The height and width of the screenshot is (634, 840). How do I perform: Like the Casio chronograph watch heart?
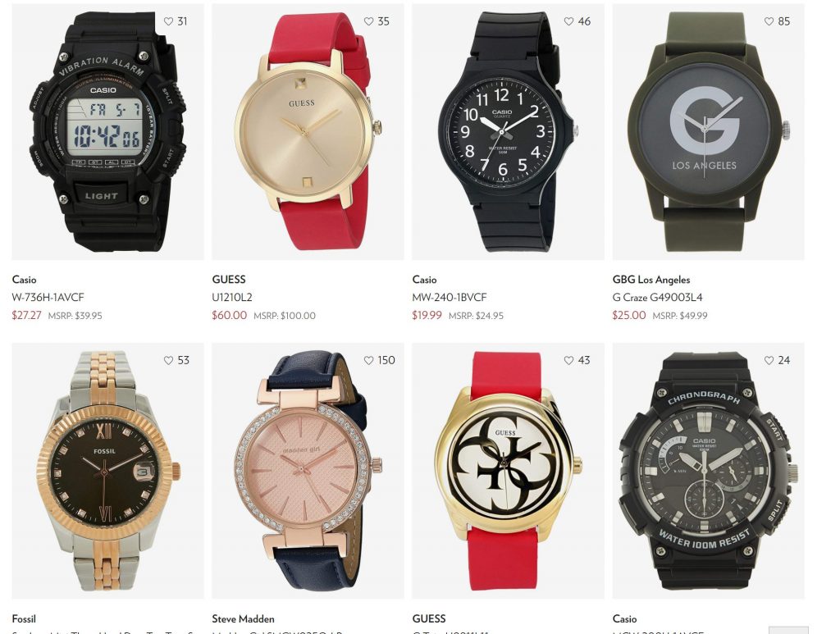pos(769,360)
